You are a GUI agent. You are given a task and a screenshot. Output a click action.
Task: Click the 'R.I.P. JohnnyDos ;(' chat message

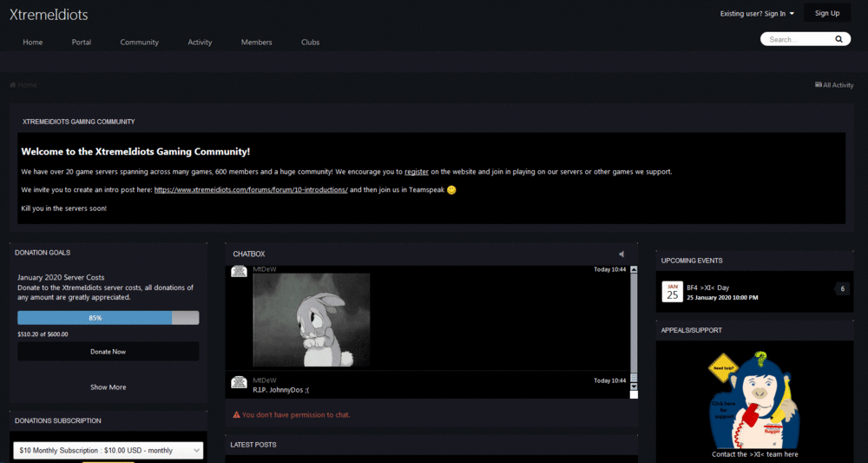(281, 390)
